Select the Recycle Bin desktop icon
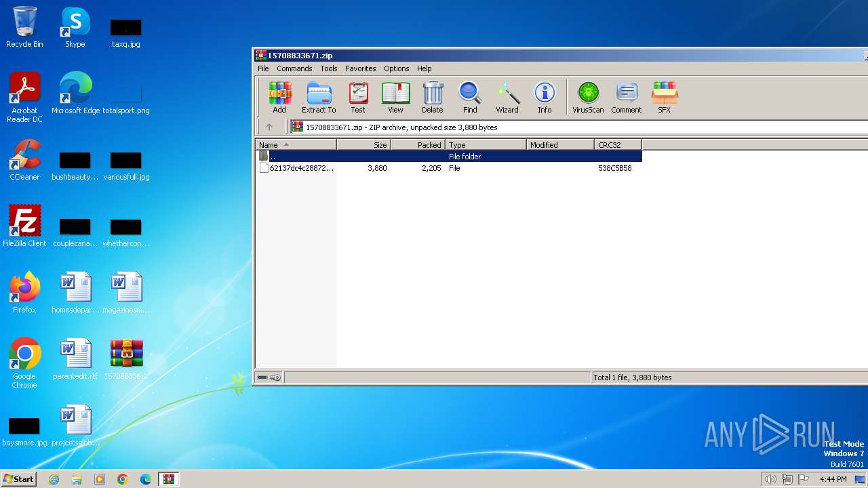868x488 pixels. click(24, 28)
